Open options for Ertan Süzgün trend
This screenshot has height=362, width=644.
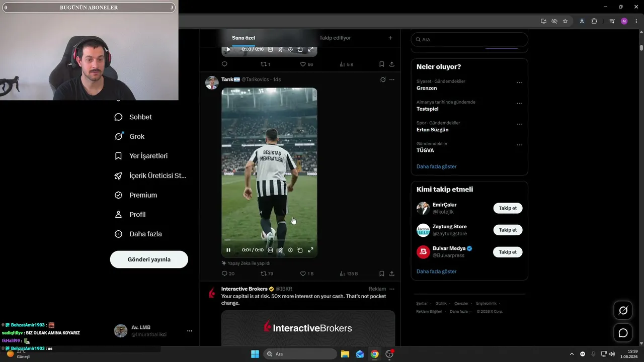click(519, 124)
